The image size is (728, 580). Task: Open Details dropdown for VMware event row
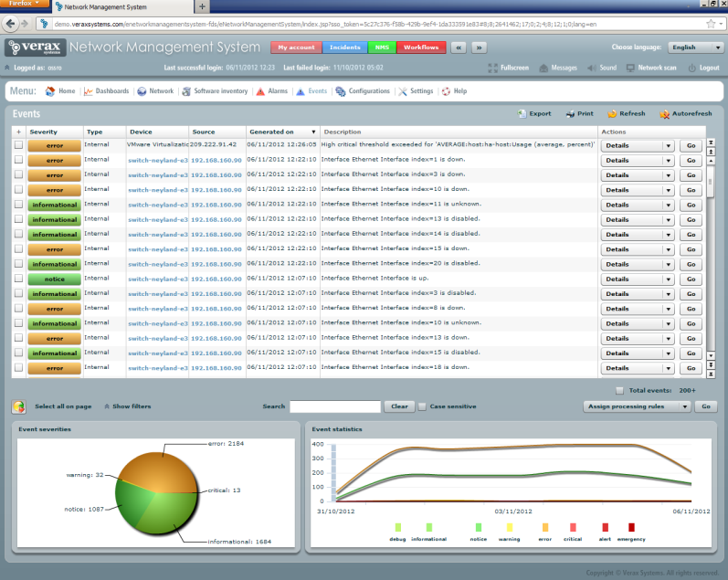(x=638, y=145)
